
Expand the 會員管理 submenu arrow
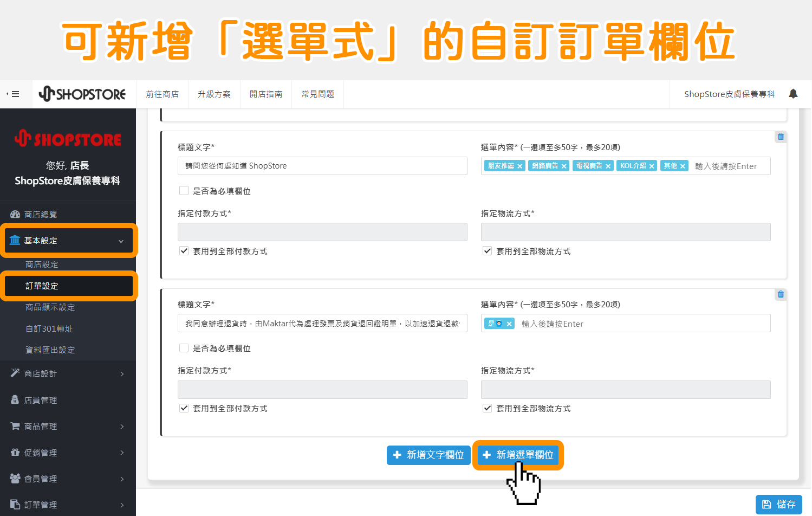click(x=122, y=479)
